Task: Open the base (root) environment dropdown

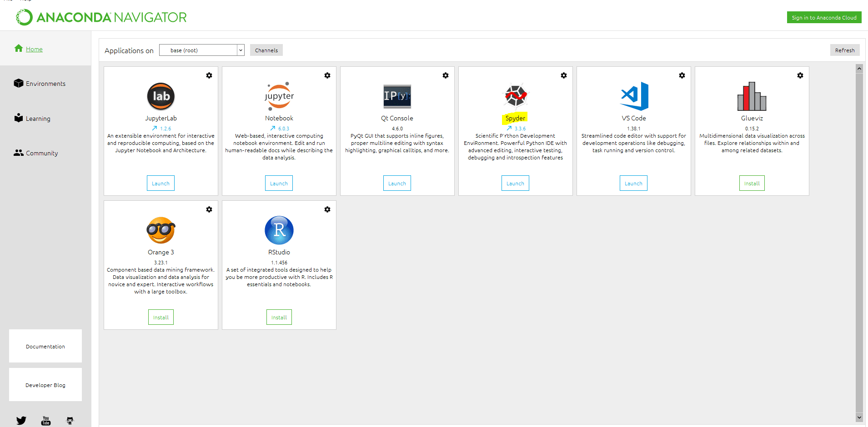Action: 202,50
